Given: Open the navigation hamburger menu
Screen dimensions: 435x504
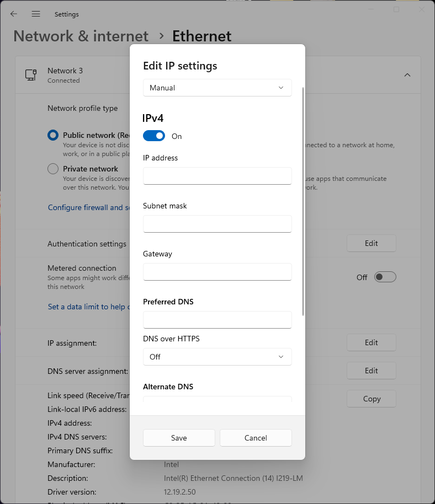Looking at the screenshot, I should (36, 14).
